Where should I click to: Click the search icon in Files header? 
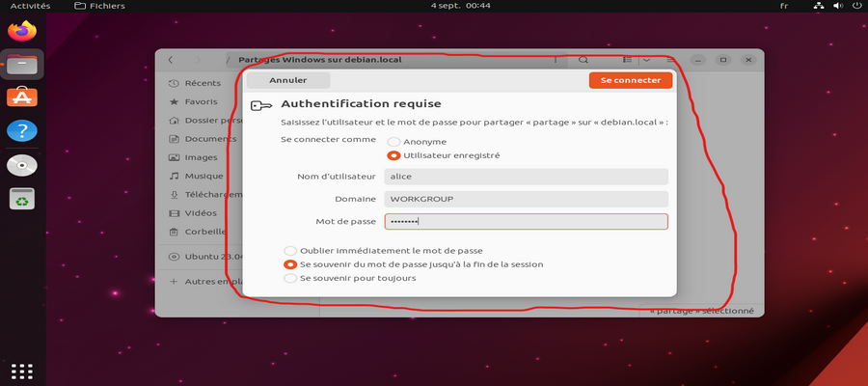[x=583, y=60]
